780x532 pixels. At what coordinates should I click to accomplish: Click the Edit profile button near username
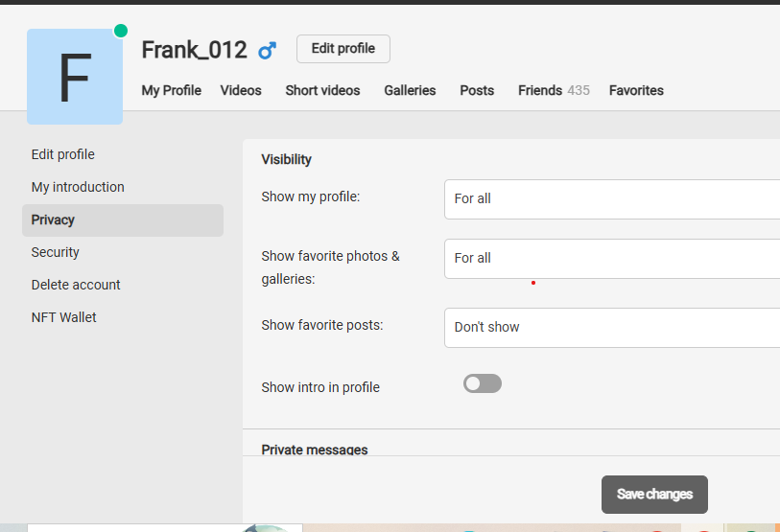(x=343, y=49)
